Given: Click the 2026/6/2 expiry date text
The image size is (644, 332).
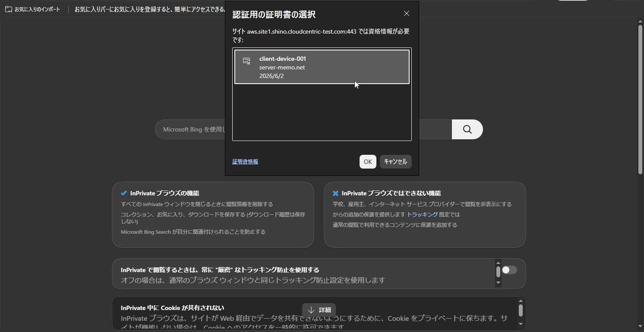Looking at the screenshot, I should (271, 76).
